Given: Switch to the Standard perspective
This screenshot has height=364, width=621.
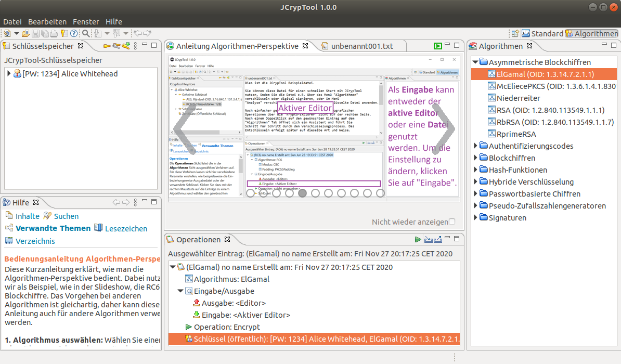Looking at the screenshot, I should coord(542,34).
